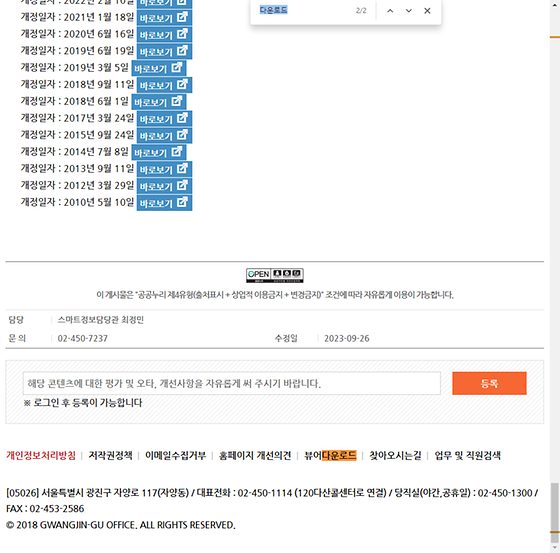The image size is (560, 553).
Task: Click the find bar search text field
Action: tap(304, 10)
